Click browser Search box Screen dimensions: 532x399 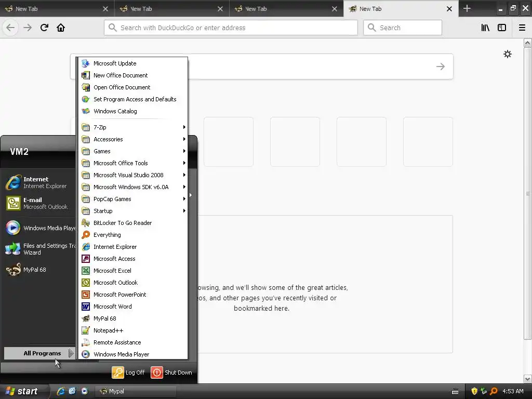coord(403,28)
